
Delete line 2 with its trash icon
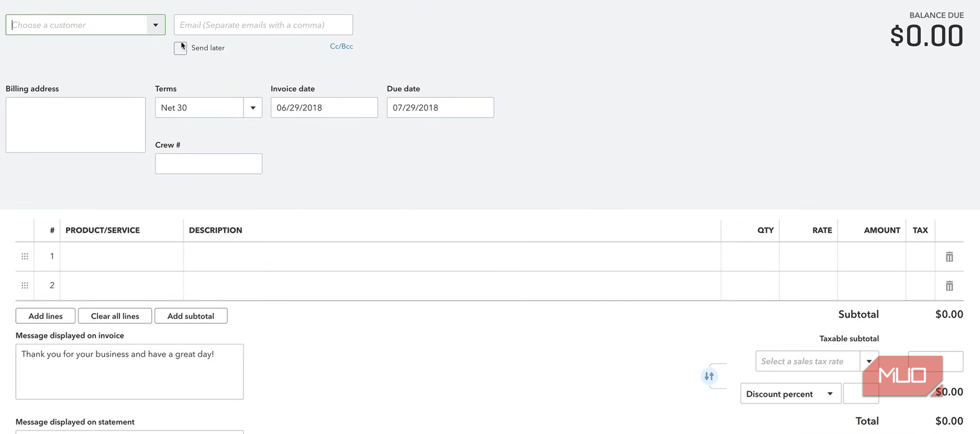(x=949, y=286)
